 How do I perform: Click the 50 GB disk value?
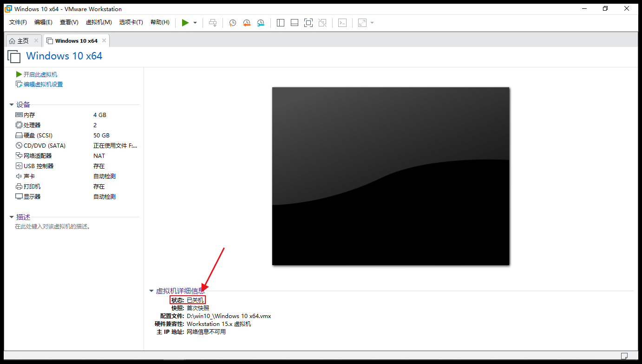pos(101,136)
